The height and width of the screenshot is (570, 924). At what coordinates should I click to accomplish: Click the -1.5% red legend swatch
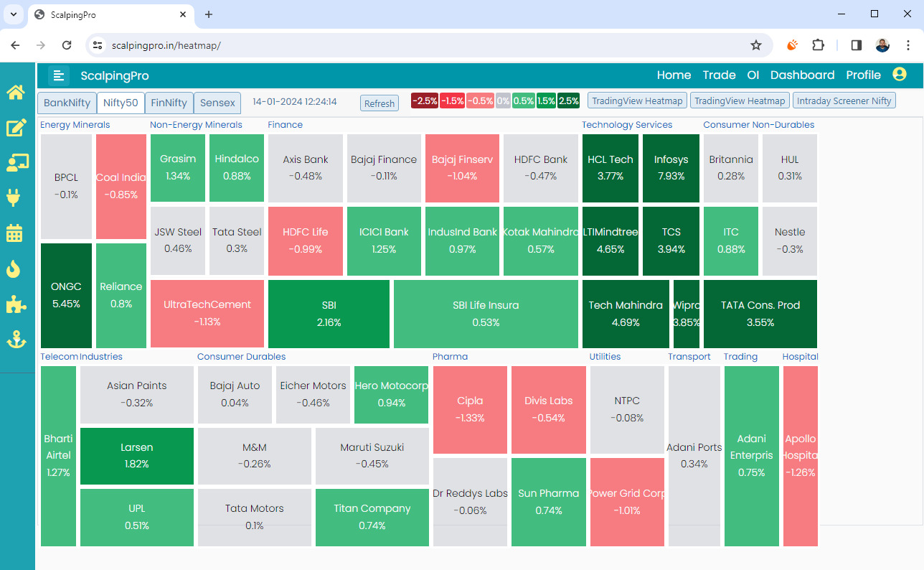pos(452,101)
